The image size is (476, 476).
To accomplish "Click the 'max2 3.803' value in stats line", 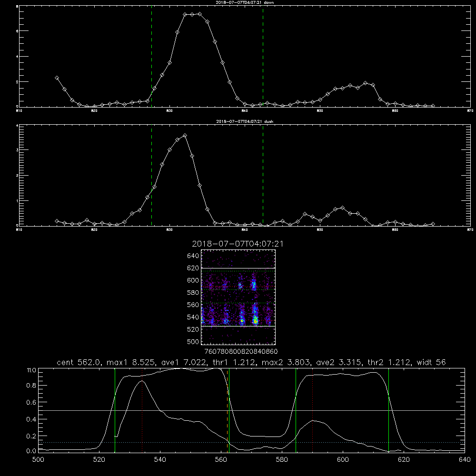I will click(x=286, y=362).
